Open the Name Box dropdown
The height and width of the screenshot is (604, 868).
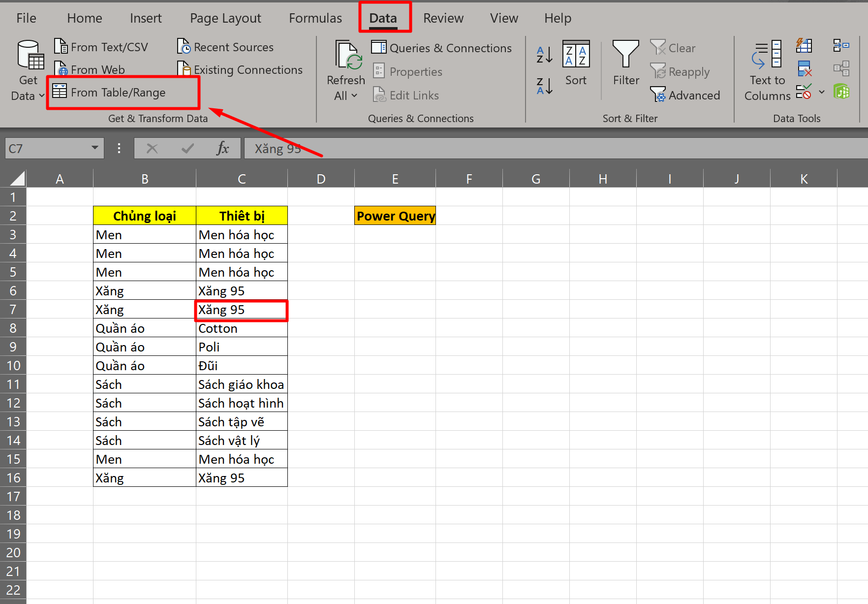tap(94, 148)
